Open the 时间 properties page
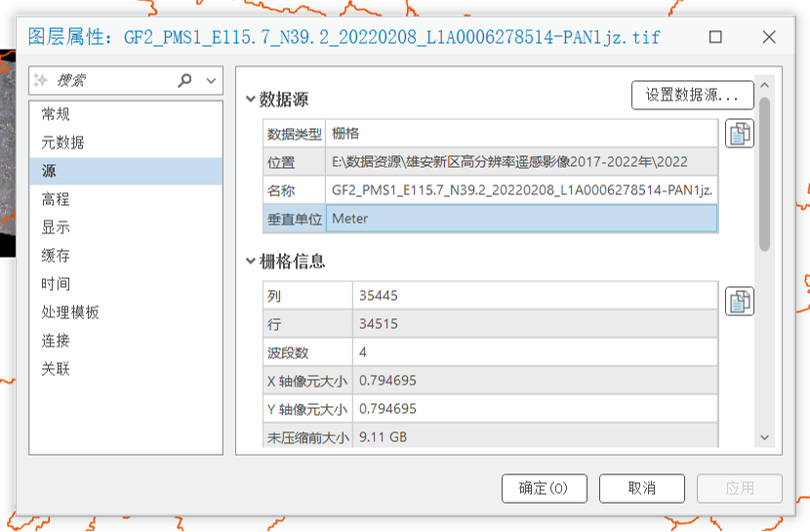This screenshot has width=810, height=532. coord(126,284)
